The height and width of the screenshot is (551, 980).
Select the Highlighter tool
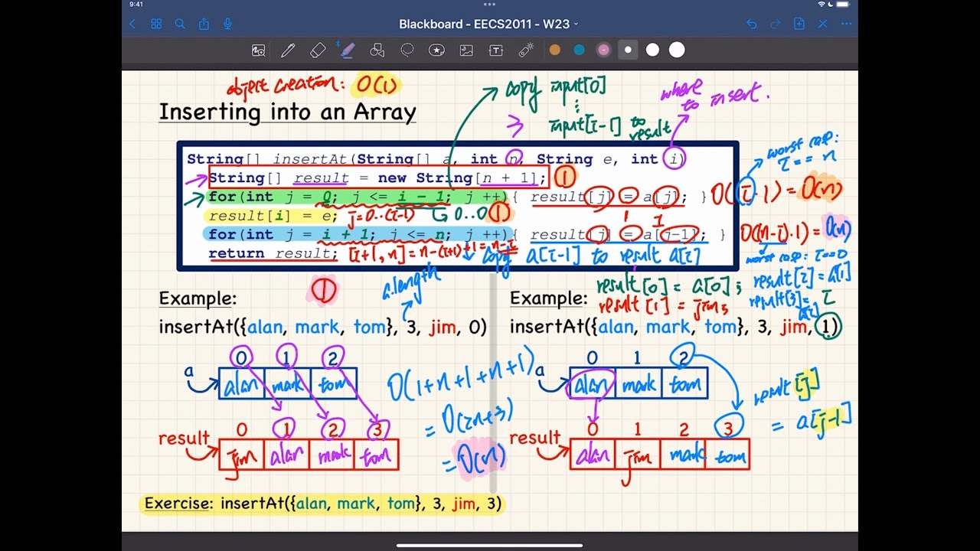coord(348,51)
